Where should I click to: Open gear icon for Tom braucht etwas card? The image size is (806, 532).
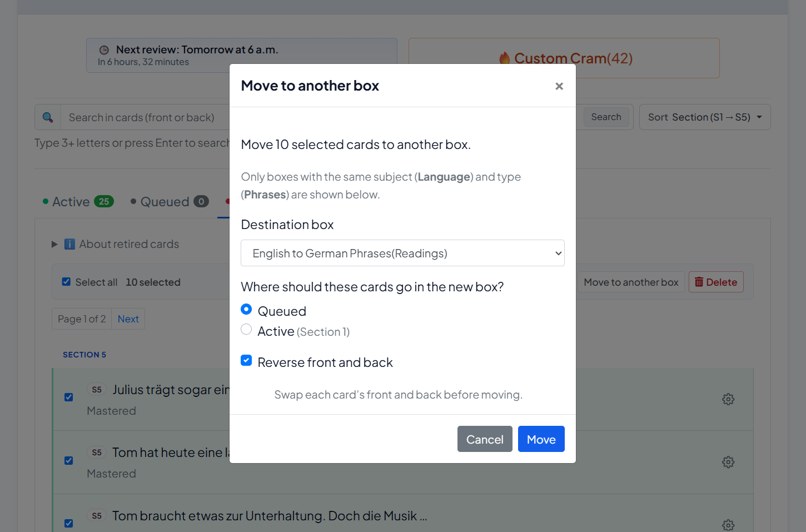[728, 525]
